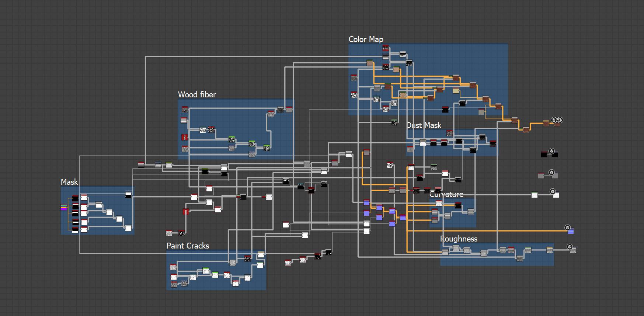
Task: Select the Color Map frame title
Action: coord(366,39)
